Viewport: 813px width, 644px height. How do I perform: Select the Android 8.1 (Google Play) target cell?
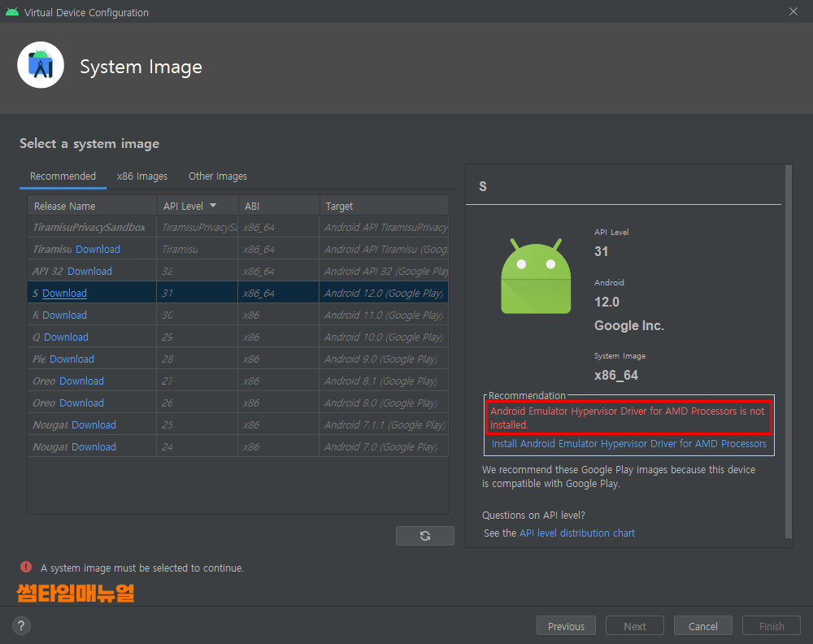point(384,381)
